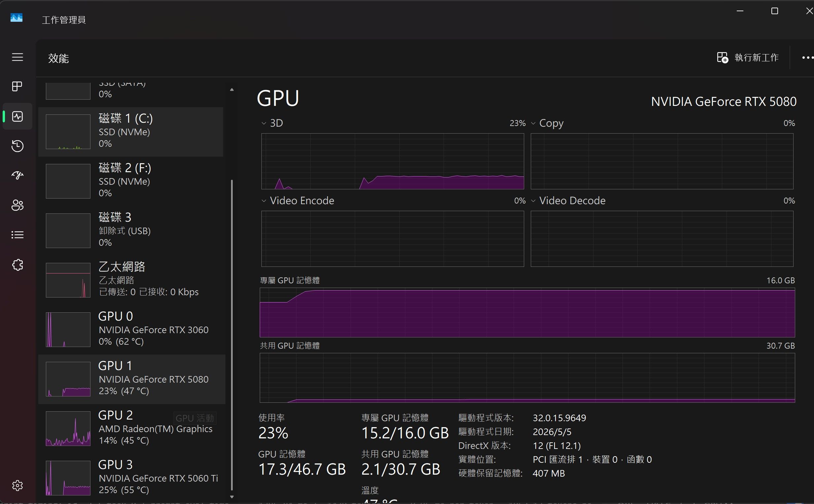The width and height of the screenshot is (814, 504).
Task: Click the driver date 2026/5/5 value
Action: coord(552,432)
